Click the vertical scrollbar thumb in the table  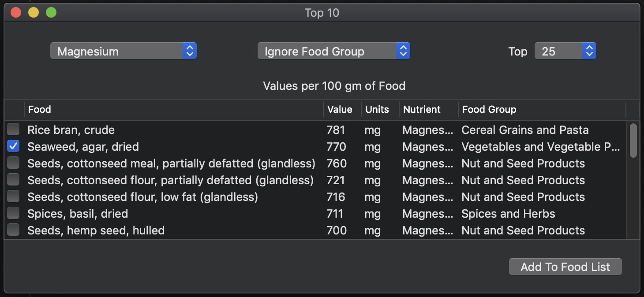coord(633,140)
